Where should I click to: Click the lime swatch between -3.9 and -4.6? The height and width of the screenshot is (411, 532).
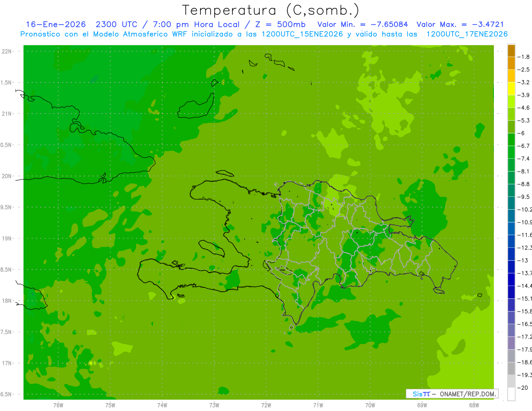click(511, 102)
